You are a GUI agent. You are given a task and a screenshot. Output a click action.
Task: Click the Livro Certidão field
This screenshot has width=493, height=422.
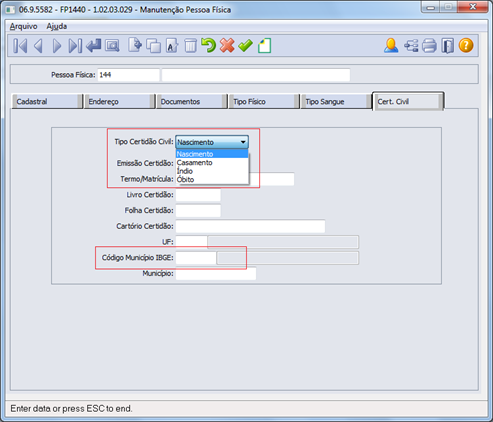point(198,195)
